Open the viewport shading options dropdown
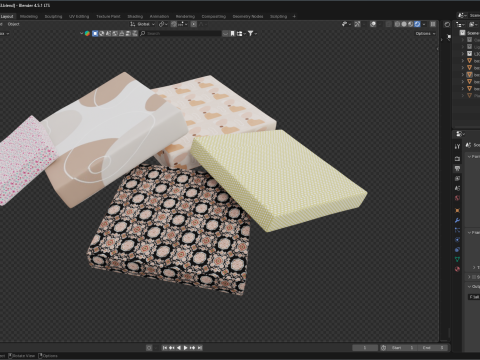The width and height of the screenshot is (480, 360). point(424,24)
